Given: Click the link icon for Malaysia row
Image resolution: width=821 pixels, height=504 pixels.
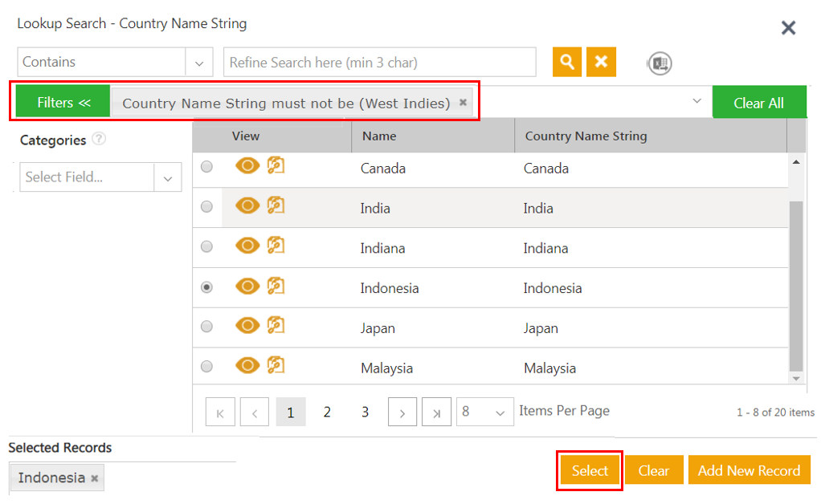Looking at the screenshot, I should pos(276,366).
